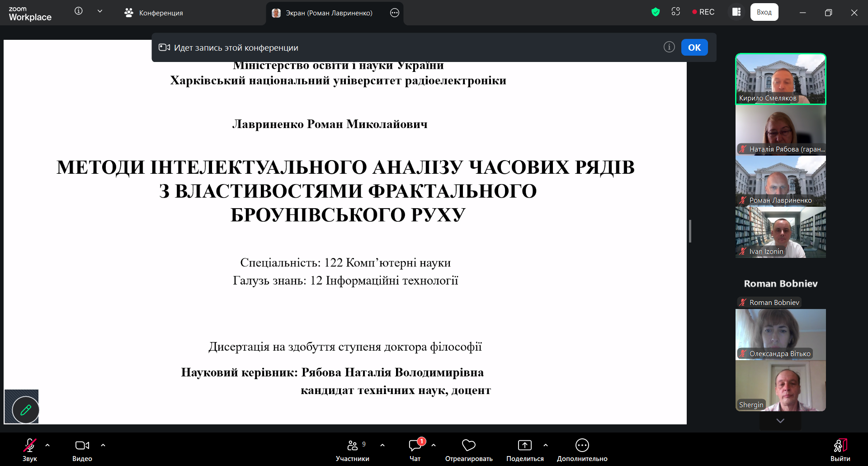
Task: Select Roman Bobniev participant tile
Action: click(x=781, y=284)
